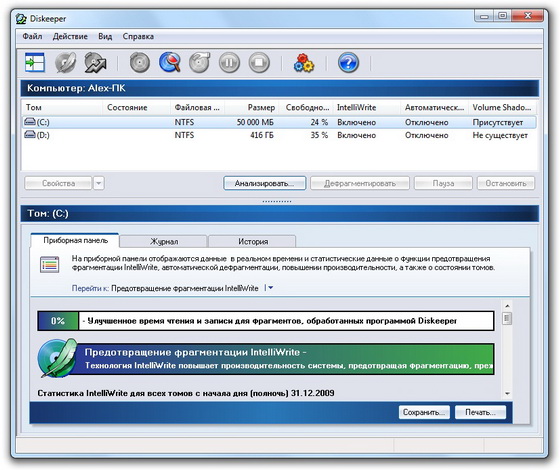Open the Справка menu
The image size is (560, 470).
click(138, 36)
